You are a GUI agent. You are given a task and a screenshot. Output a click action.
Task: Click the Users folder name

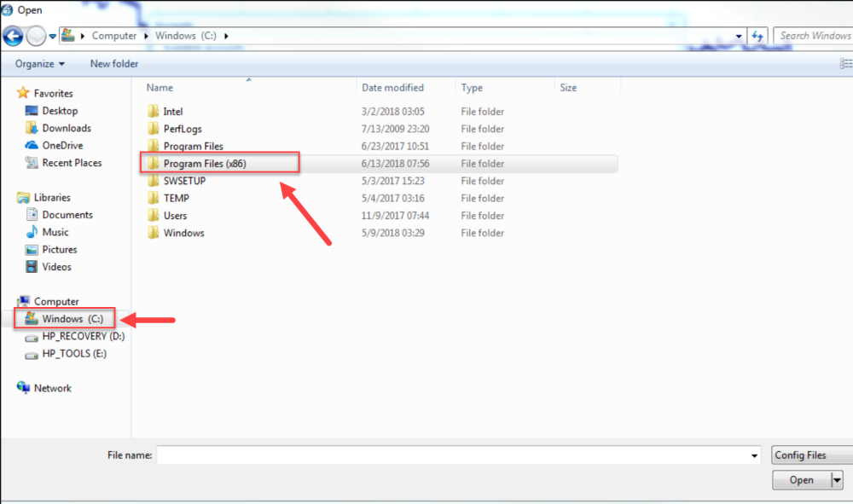[x=175, y=216]
